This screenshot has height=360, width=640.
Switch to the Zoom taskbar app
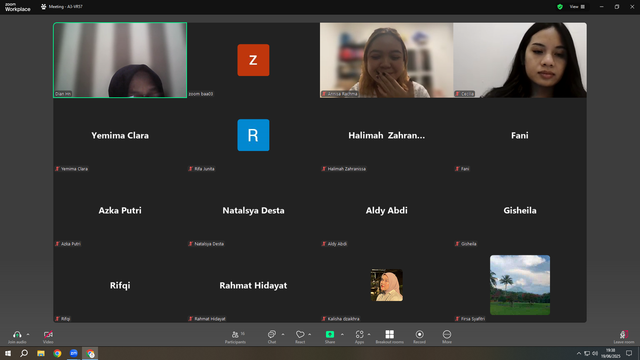[x=73, y=353]
